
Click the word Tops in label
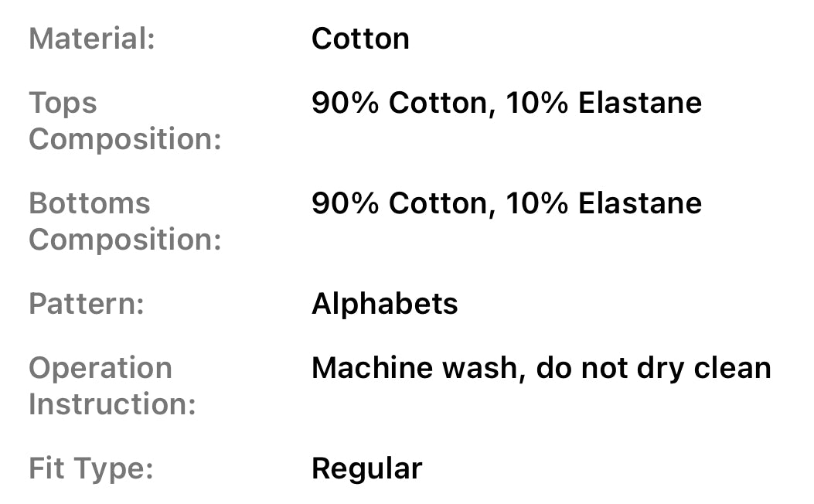pos(63,103)
